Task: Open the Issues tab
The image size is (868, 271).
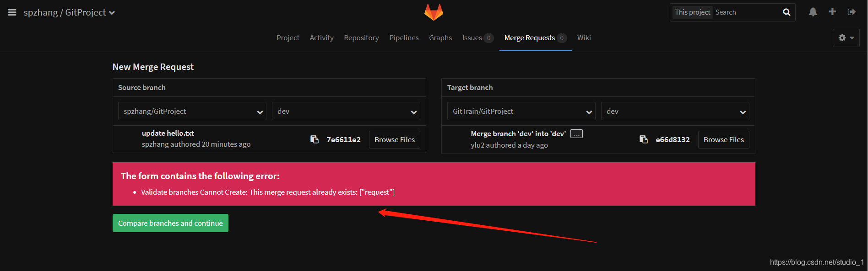Action: [477, 38]
